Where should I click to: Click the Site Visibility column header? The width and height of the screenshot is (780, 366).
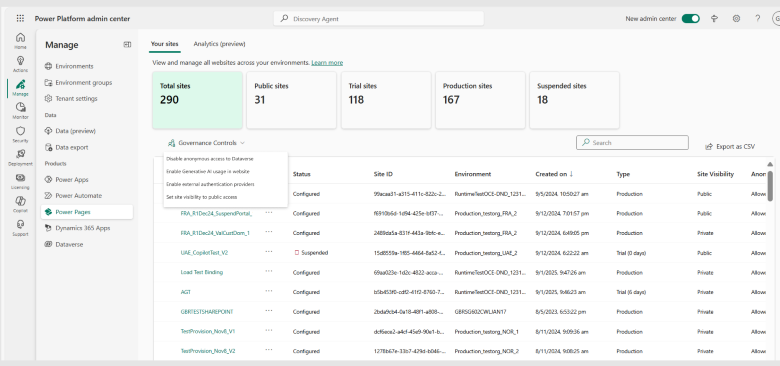pyautogui.click(x=715, y=174)
